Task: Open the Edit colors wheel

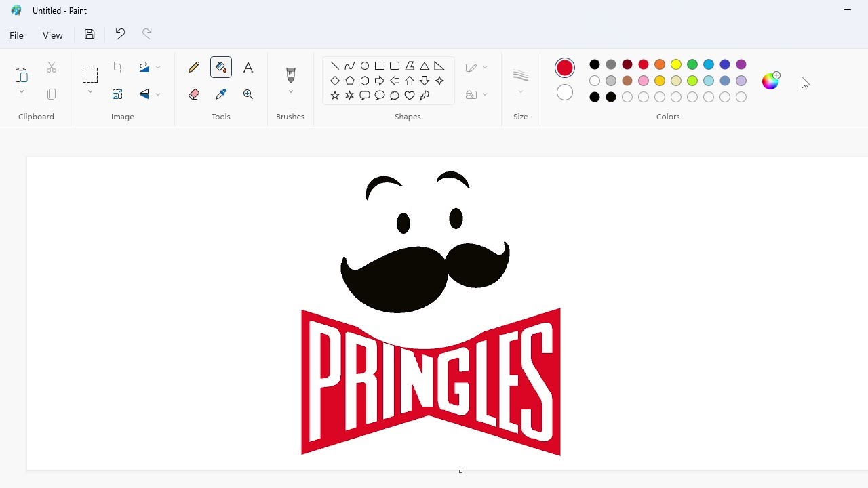Action: [x=771, y=81]
